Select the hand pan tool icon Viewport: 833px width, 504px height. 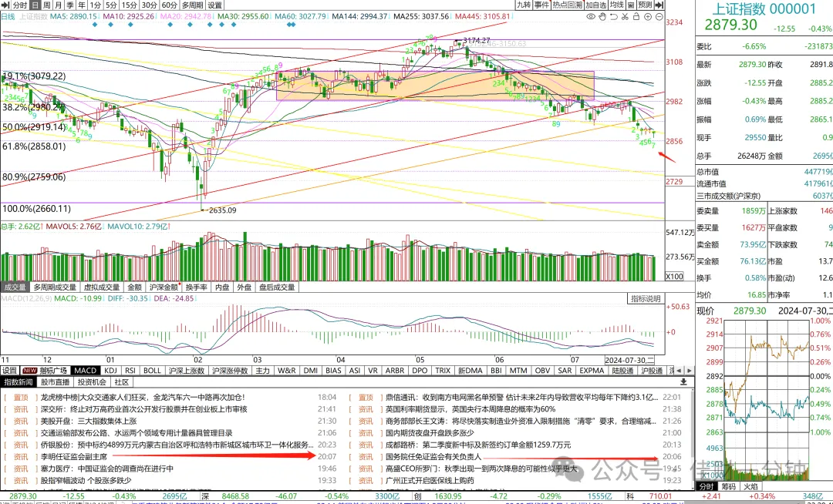(x=602, y=17)
